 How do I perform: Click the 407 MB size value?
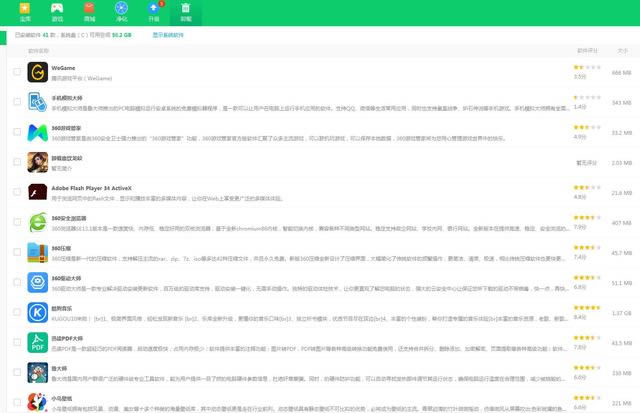[621, 223]
